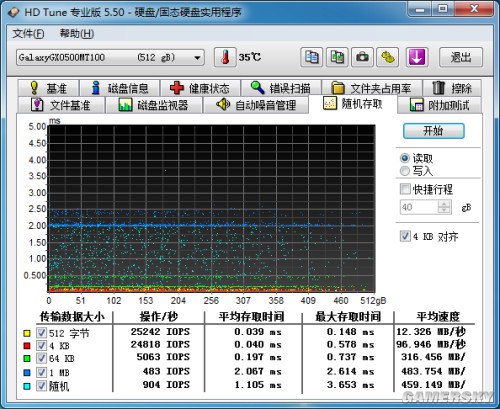Click the yellow 512 字节 color swatch
The height and width of the screenshot is (409, 500).
(27, 333)
